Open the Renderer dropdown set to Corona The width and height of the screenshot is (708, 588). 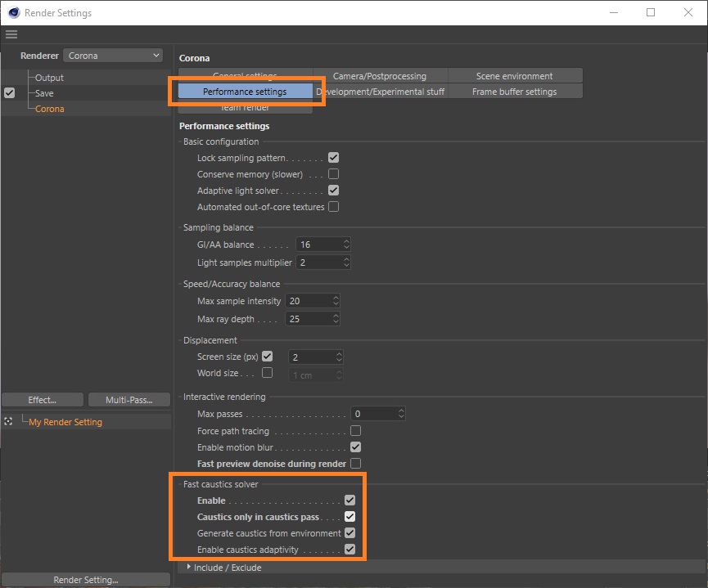(113, 56)
